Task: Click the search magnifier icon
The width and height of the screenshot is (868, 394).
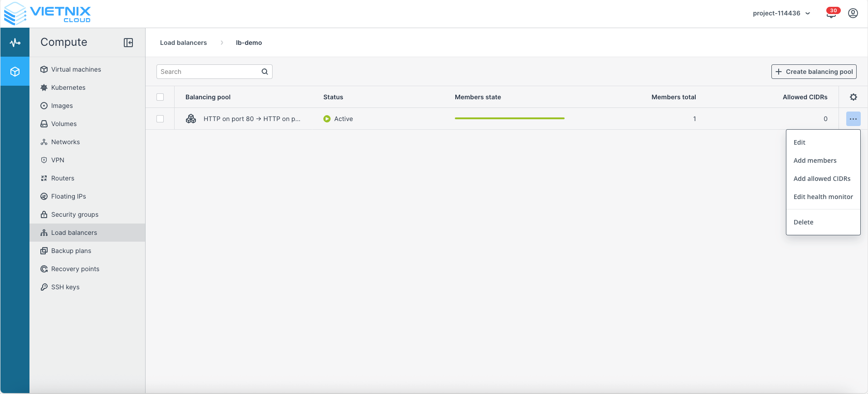Action: [265, 72]
